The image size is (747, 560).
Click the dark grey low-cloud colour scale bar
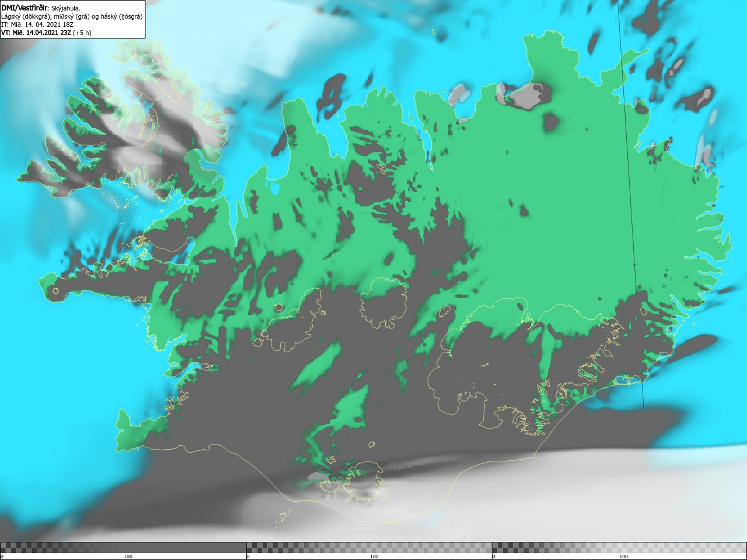tap(123, 548)
